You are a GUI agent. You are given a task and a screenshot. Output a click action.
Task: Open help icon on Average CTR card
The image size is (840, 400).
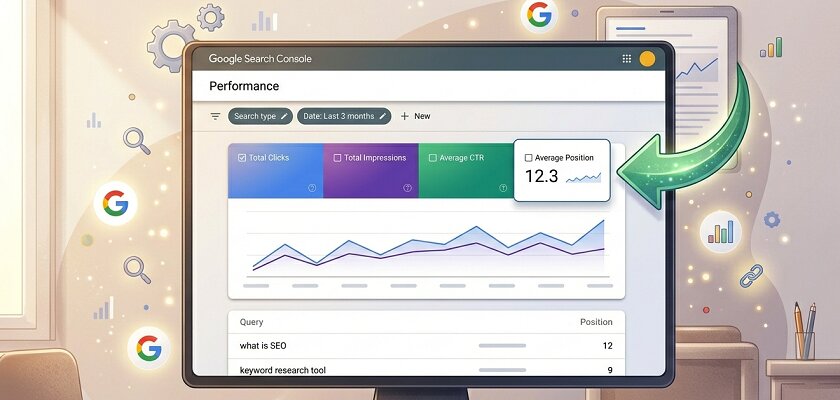[503, 188]
